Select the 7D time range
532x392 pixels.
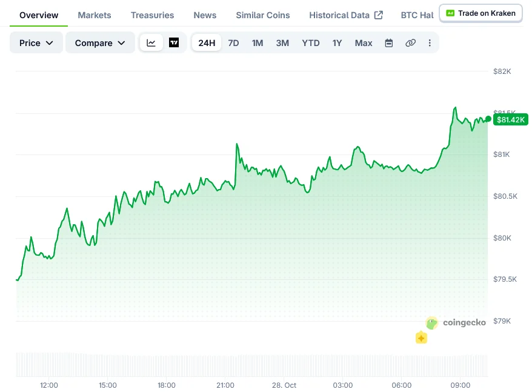click(233, 43)
